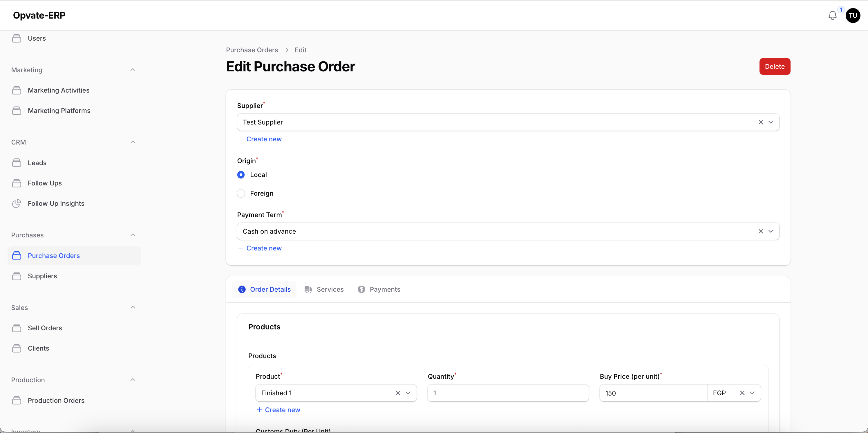Click the Follow Up Insights pie icon
The image size is (868, 433).
click(x=17, y=203)
